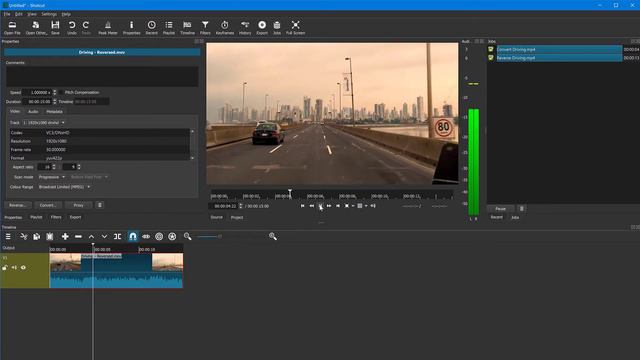Open the jobs menu button beside Pause
Viewport: 640px width, 360px height.
point(522,209)
